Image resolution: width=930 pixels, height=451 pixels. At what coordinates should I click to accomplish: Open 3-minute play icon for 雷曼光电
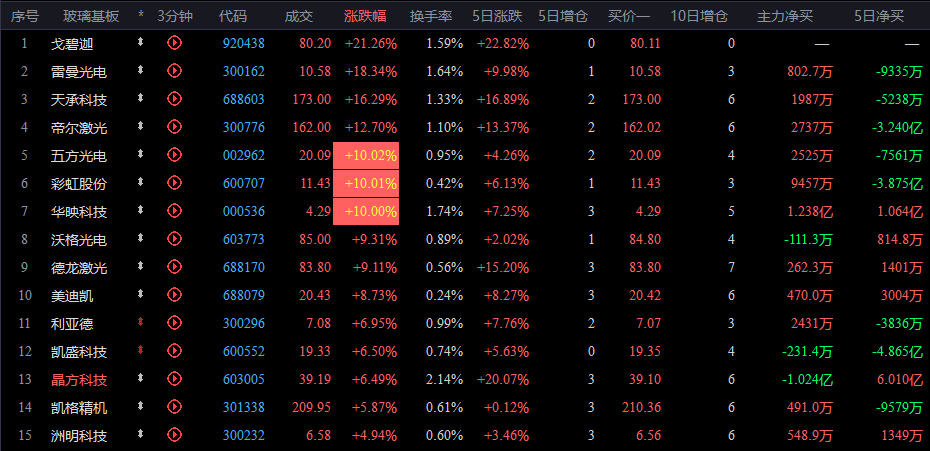pyautogui.click(x=174, y=71)
